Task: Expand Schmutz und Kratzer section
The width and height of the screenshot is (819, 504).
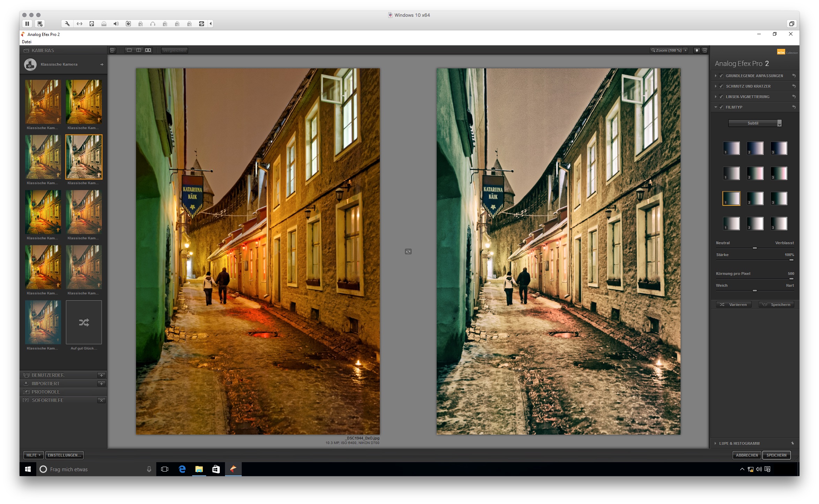Action: click(715, 86)
